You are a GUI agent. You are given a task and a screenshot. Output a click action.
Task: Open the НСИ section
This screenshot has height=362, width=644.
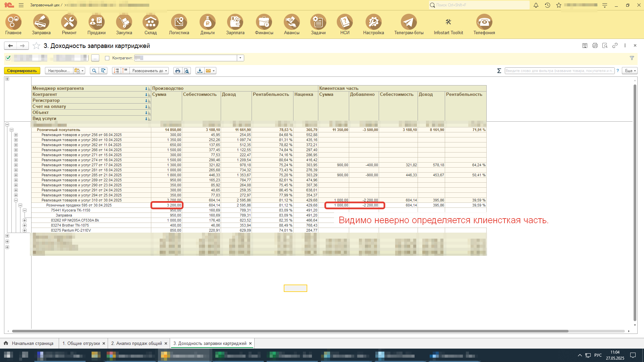click(x=345, y=24)
